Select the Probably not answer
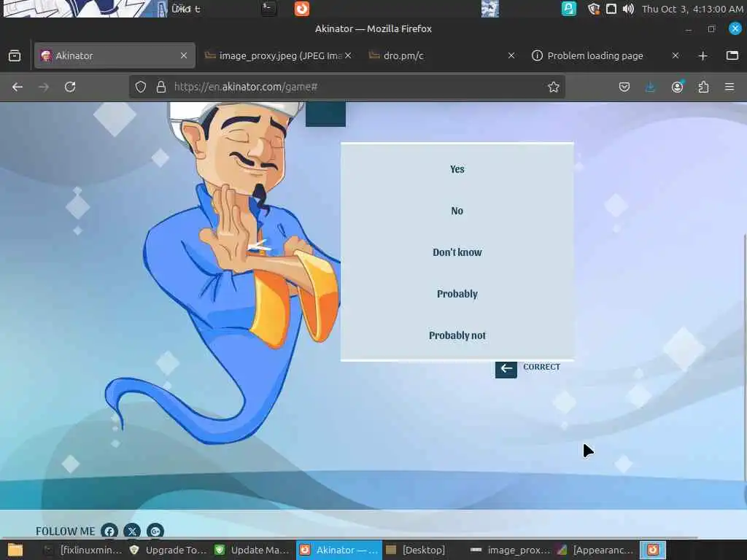Image resolution: width=747 pixels, height=560 pixels. tap(457, 335)
